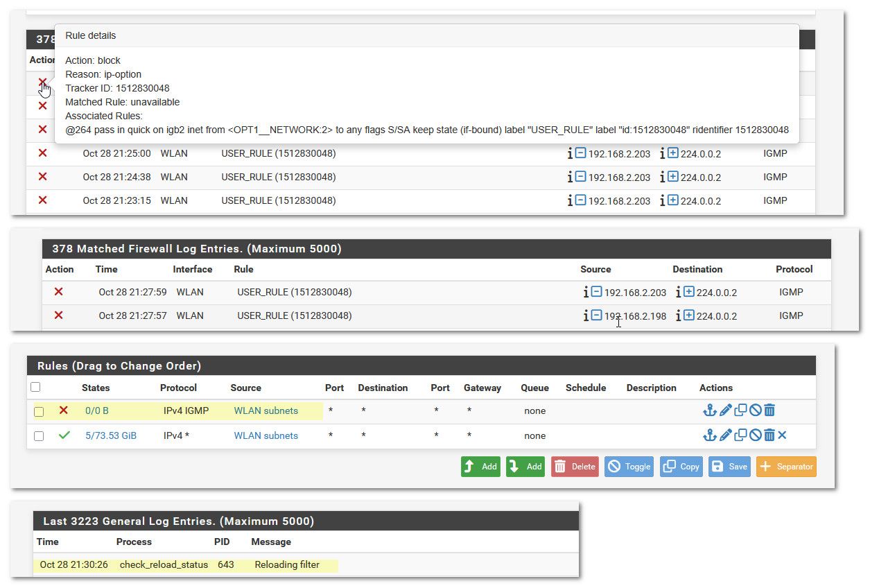Click minus icon beside source 192.168.2.198
This screenshot has width=870, height=588.
(596, 315)
